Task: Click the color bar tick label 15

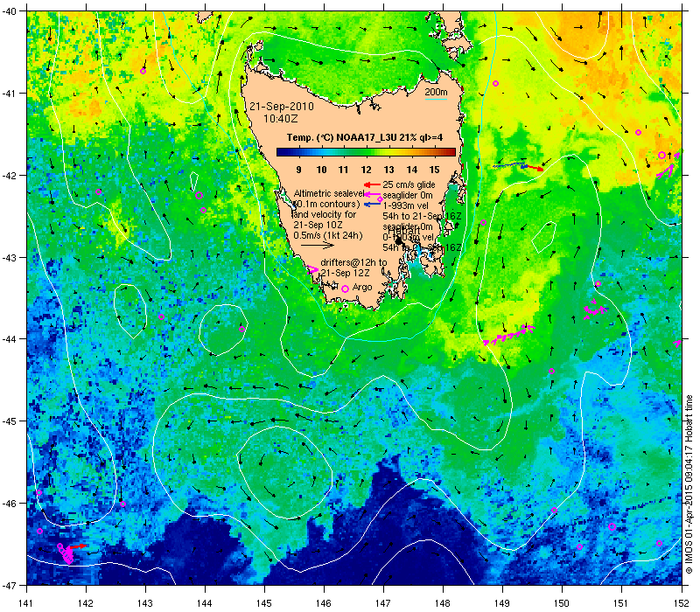Action: (434, 170)
